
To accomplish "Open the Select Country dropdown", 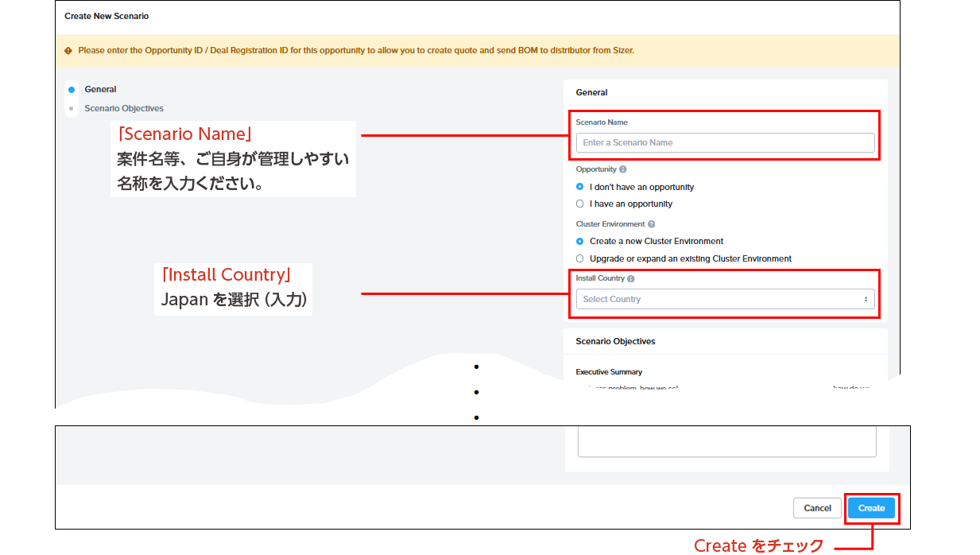I will [723, 299].
